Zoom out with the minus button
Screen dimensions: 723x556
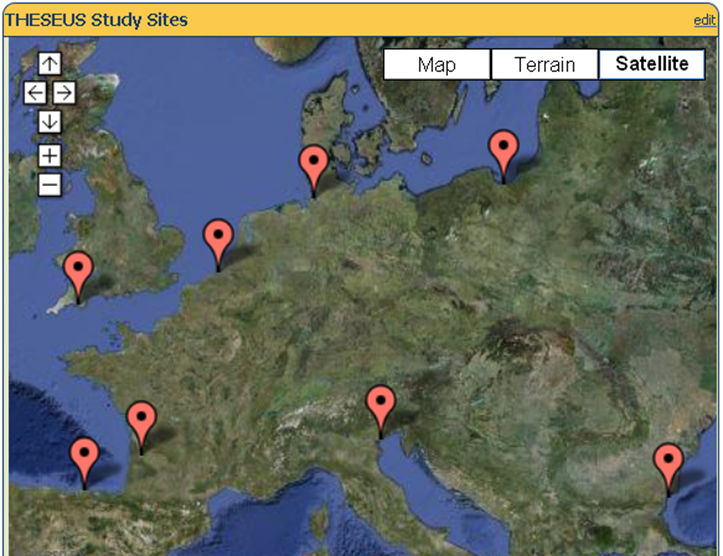(50, 184)
